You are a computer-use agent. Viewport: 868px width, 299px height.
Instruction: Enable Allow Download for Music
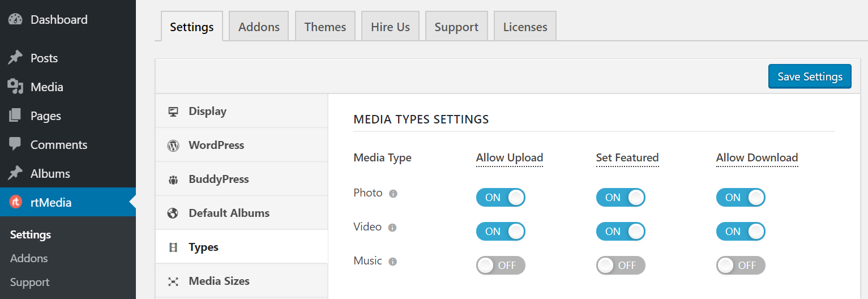741,265
